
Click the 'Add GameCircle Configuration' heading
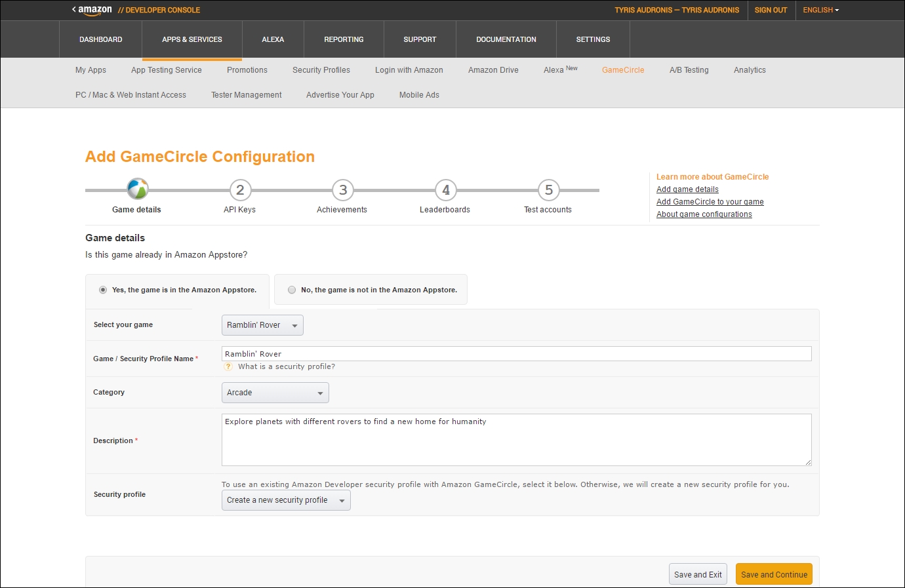click(200, 157)
